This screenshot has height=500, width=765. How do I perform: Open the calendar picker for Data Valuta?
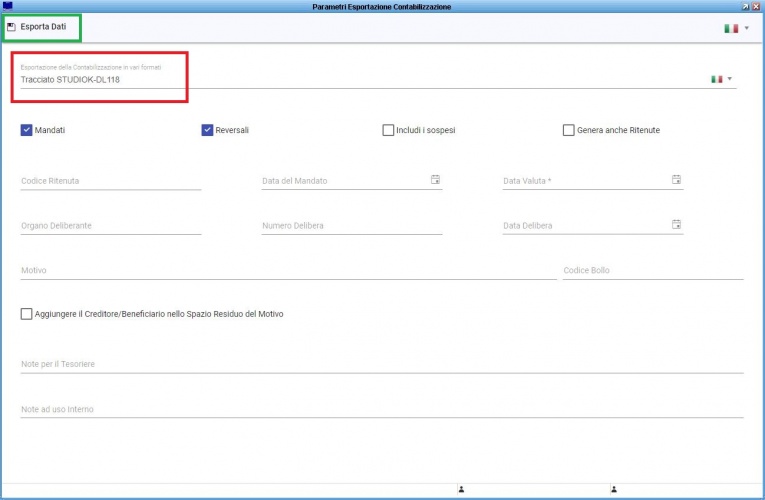point(677,180)
